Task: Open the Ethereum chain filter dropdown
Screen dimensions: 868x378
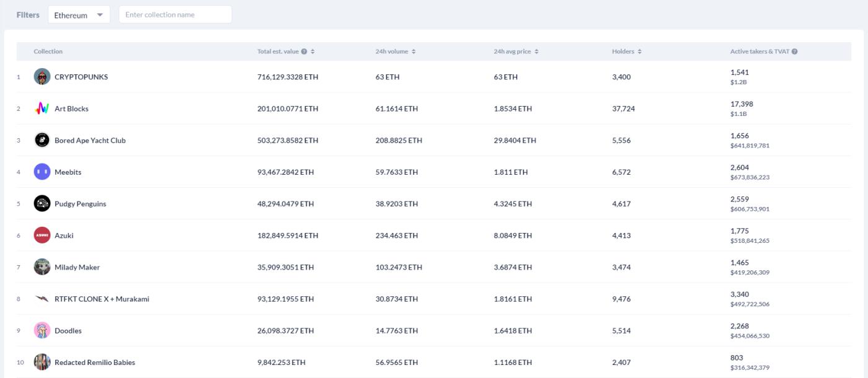Action: [x=79, y=15]
